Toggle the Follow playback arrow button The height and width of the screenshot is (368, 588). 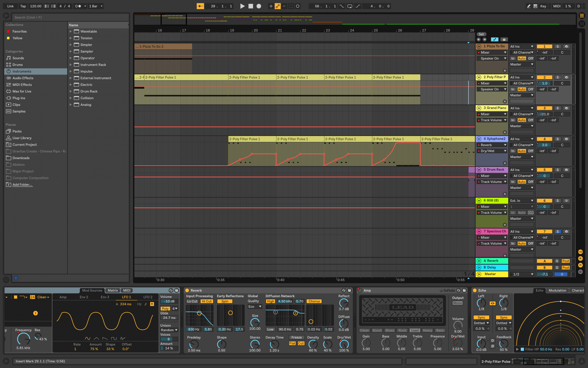pos(200,6)
